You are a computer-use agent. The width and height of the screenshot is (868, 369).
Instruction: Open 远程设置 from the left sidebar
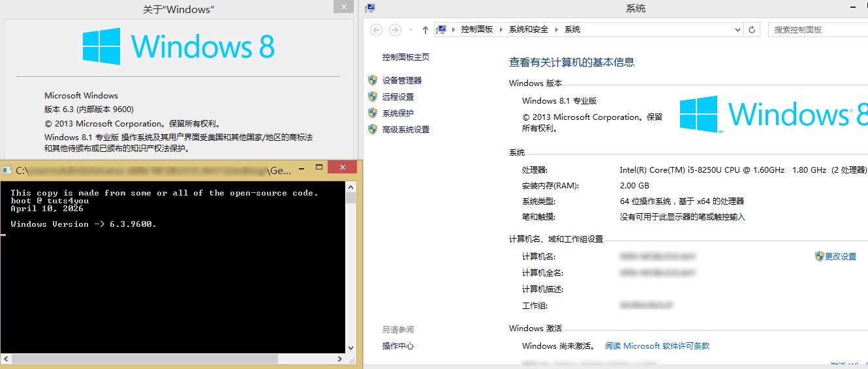pos(398,96)
